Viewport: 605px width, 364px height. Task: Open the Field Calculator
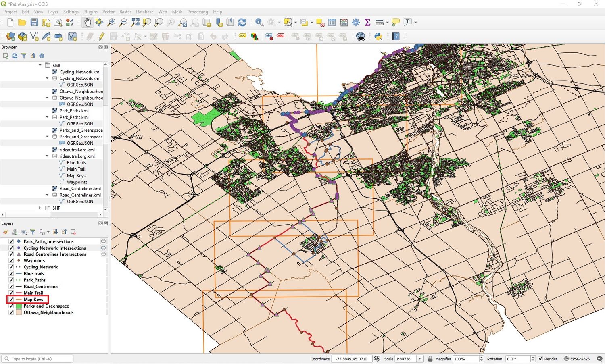[x=344, y=22]
